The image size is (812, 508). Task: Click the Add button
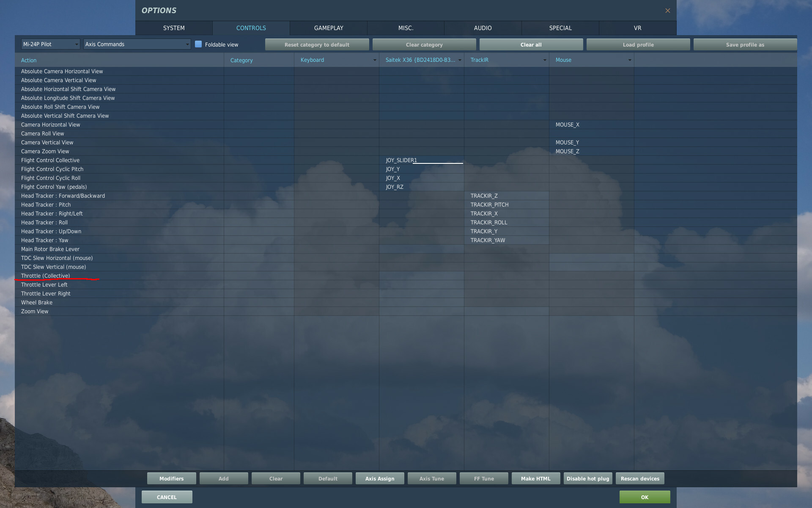224,478
